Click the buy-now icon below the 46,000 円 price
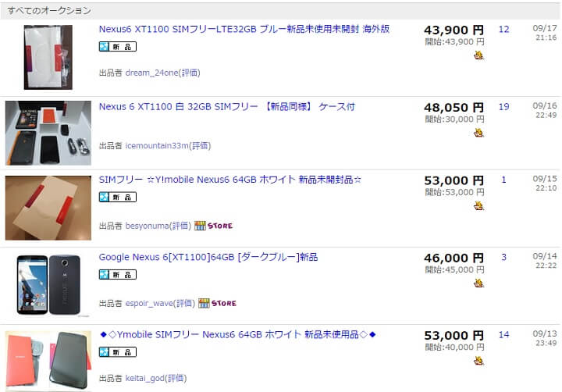The image size is (562, 392). pyautogui.click(x=478, y=283)
